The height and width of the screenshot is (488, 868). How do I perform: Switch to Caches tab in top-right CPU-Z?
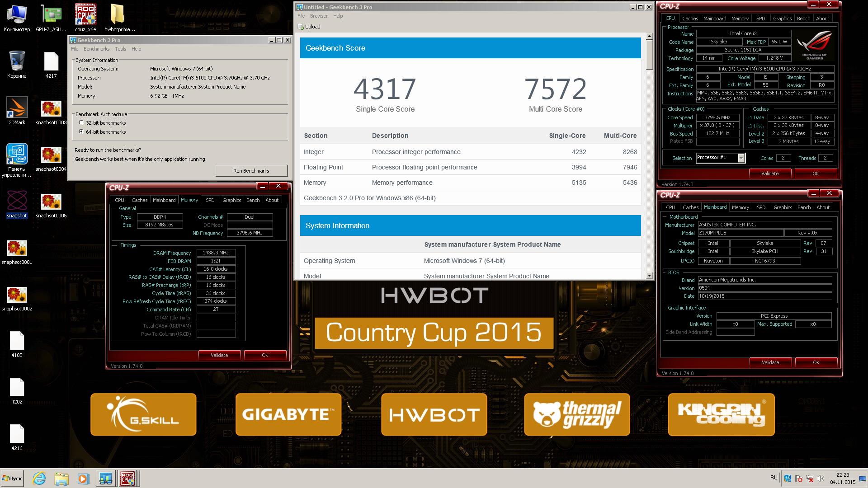point(690,19)
